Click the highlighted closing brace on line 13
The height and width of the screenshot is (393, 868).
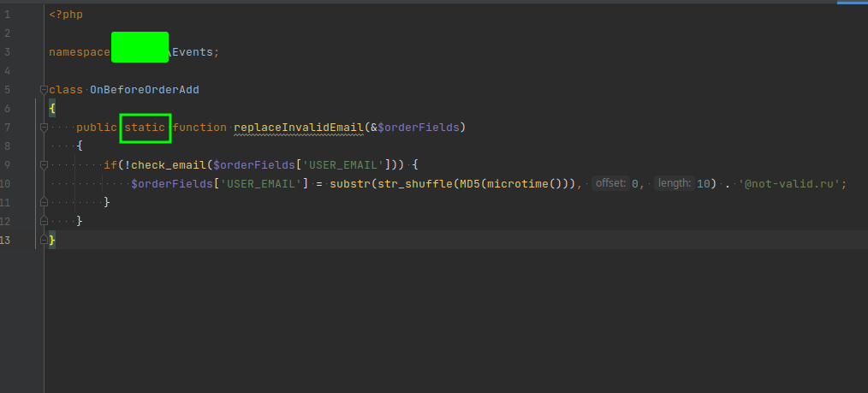pos(52,241)
